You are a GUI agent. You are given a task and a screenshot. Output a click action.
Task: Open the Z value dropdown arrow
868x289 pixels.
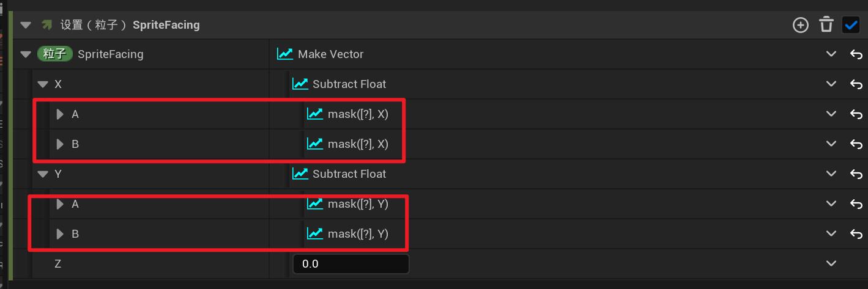pos(831,264)
